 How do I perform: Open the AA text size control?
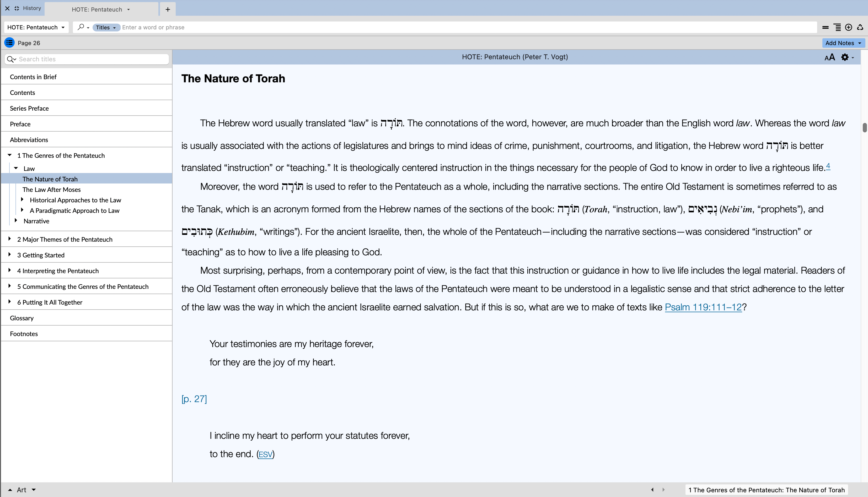pyautogui.click(x=829, y=57)
